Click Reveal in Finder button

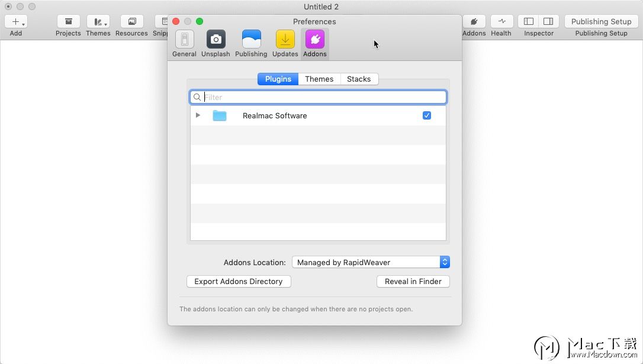point(413,282)
